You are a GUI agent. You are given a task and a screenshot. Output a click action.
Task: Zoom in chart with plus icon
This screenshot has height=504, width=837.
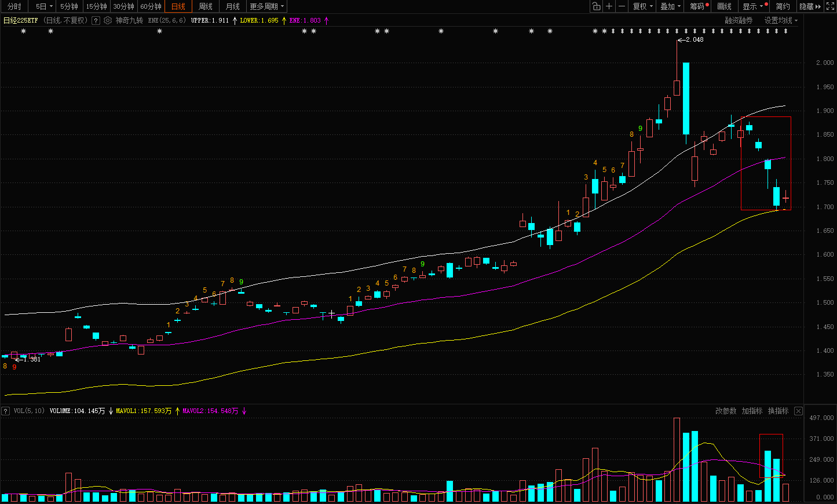click(609, 6)
